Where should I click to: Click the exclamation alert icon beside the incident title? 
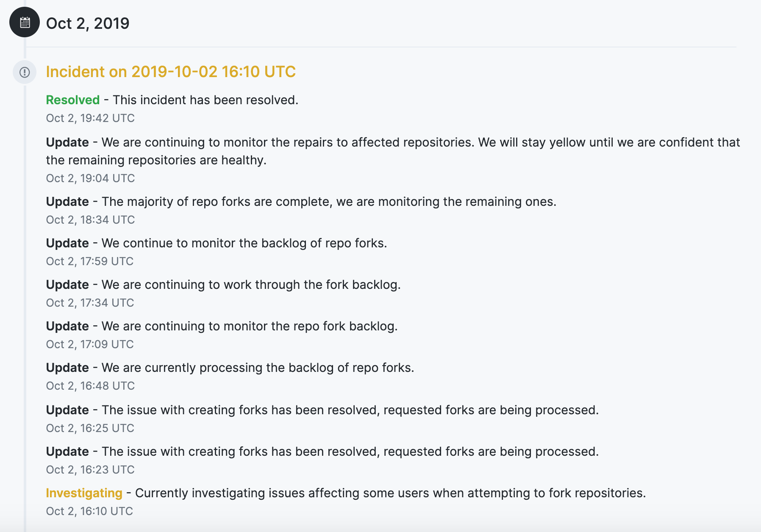(x=25, y=72)
